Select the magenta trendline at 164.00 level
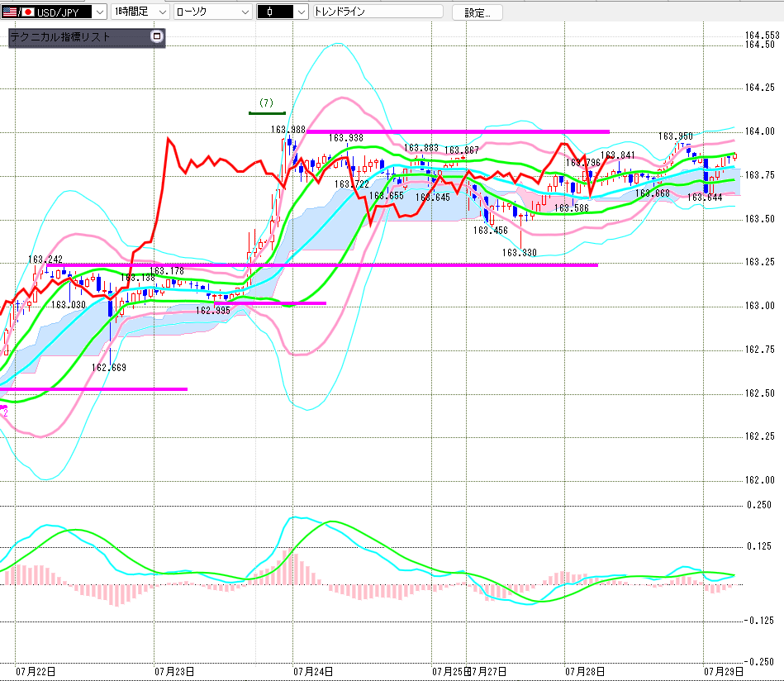The image size is (784, 681). point(458,131)
